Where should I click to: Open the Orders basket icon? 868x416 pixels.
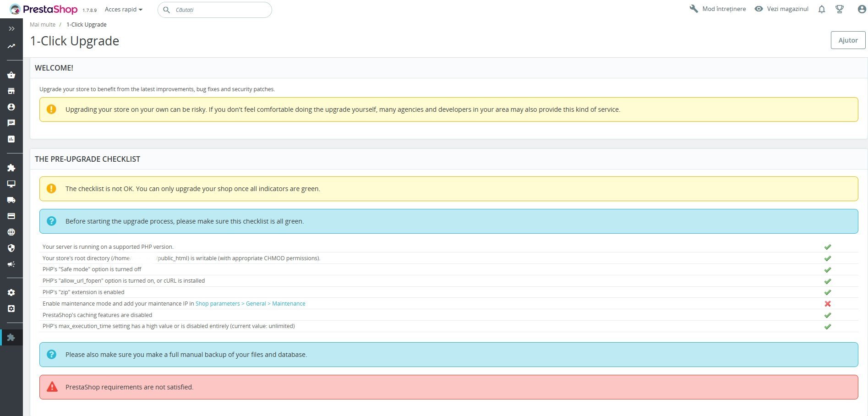click(x=11, y=75)
